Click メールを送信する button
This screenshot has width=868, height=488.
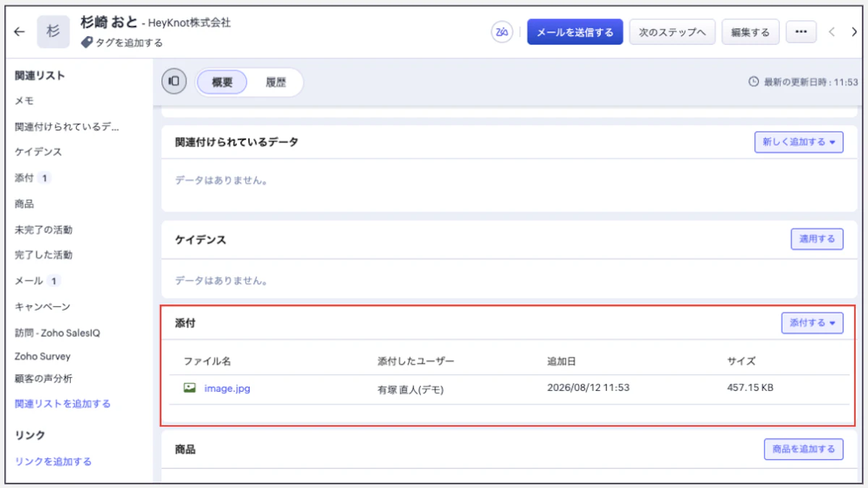click(575, 32)
